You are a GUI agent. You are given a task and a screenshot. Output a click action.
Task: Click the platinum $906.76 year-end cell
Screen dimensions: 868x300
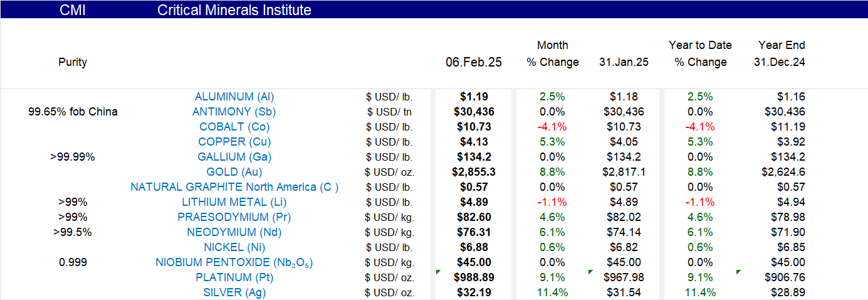click(785, 277)
